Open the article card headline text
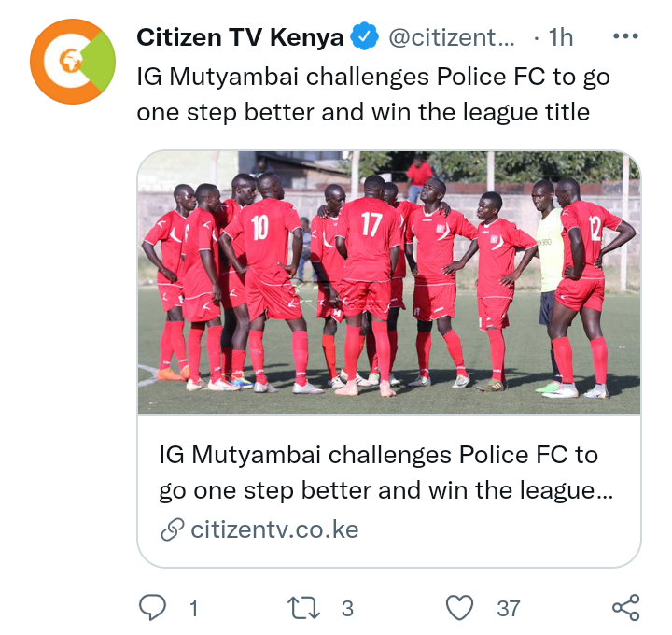The image size is (672, 635). click(x=385, y=473)
